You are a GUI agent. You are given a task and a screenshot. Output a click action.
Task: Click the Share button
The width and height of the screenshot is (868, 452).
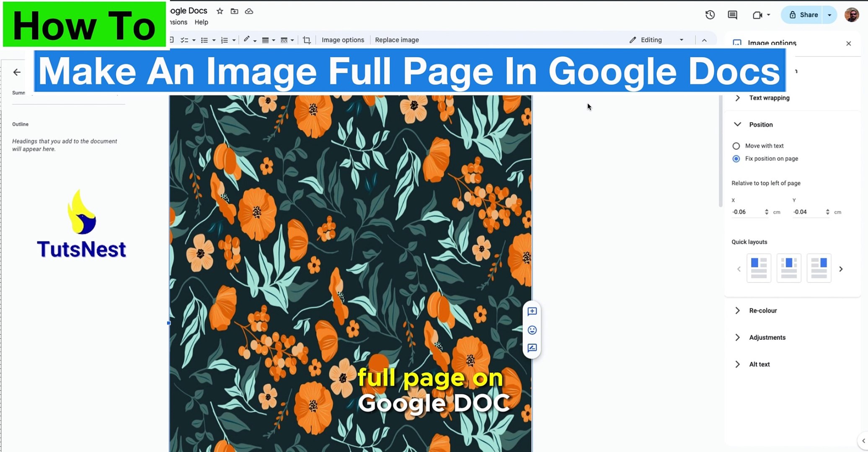(x=808, y=15)
